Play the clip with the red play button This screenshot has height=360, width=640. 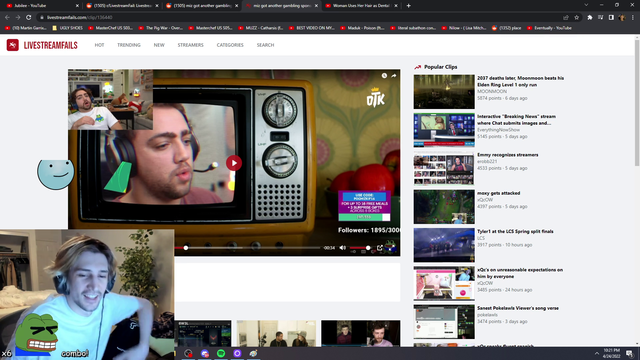point(234,163)
